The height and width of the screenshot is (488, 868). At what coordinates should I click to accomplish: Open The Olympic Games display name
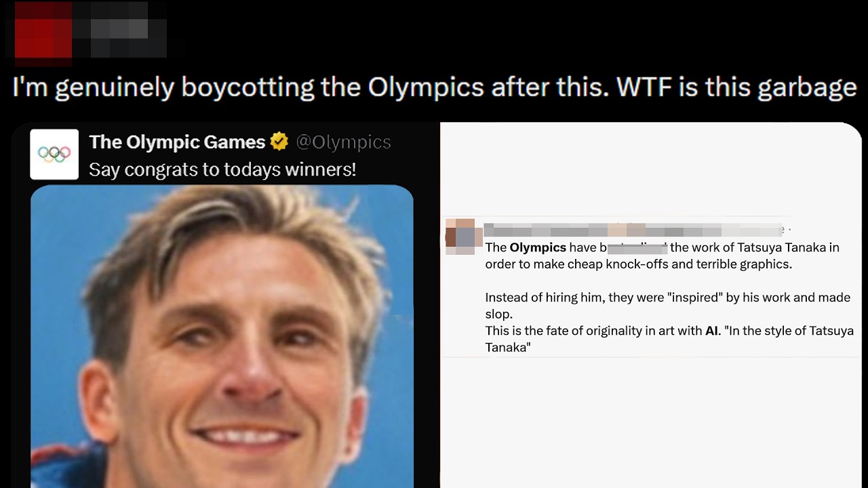pyautogui.click(x=178, y=142)
